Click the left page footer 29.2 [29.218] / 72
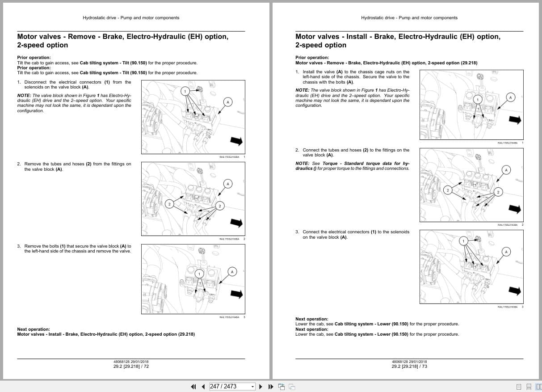 131,367
